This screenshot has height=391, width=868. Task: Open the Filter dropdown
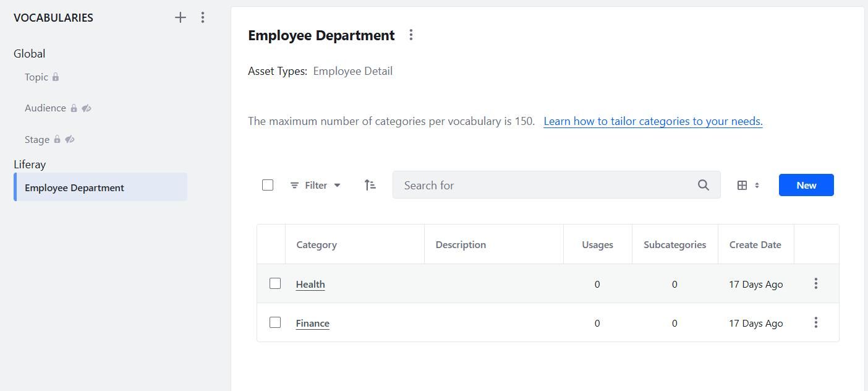pos(315,185)
